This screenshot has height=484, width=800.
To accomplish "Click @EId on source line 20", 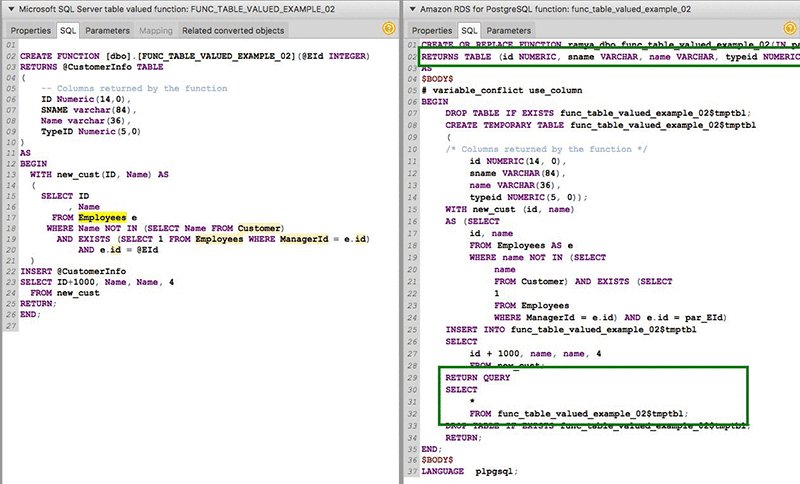I will pyautogui.click(x=147, y=249).
